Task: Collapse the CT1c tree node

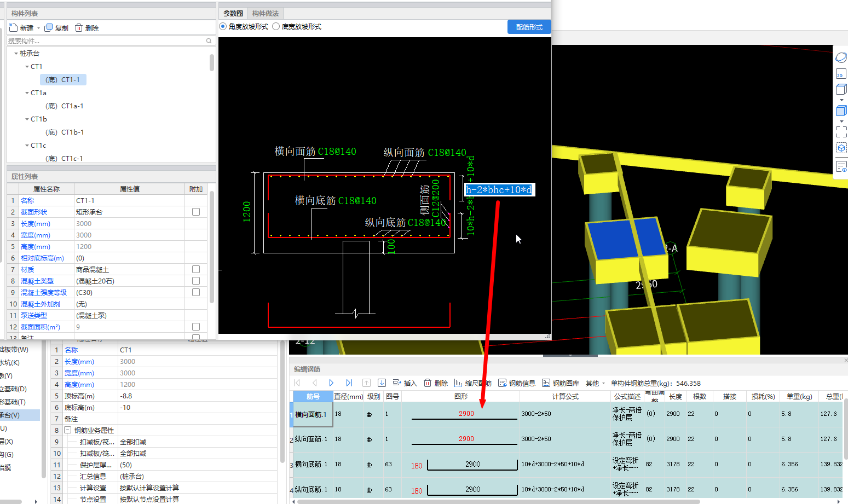Action: pos(27,146)
